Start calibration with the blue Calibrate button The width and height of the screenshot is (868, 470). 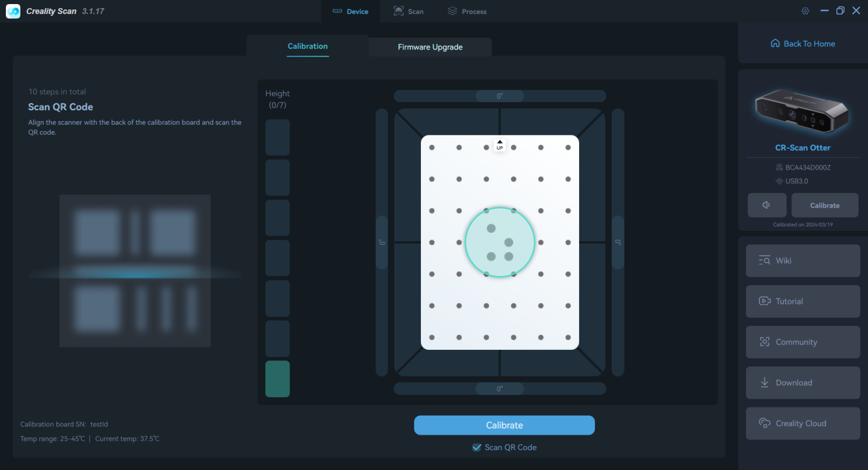pos(504,425)
